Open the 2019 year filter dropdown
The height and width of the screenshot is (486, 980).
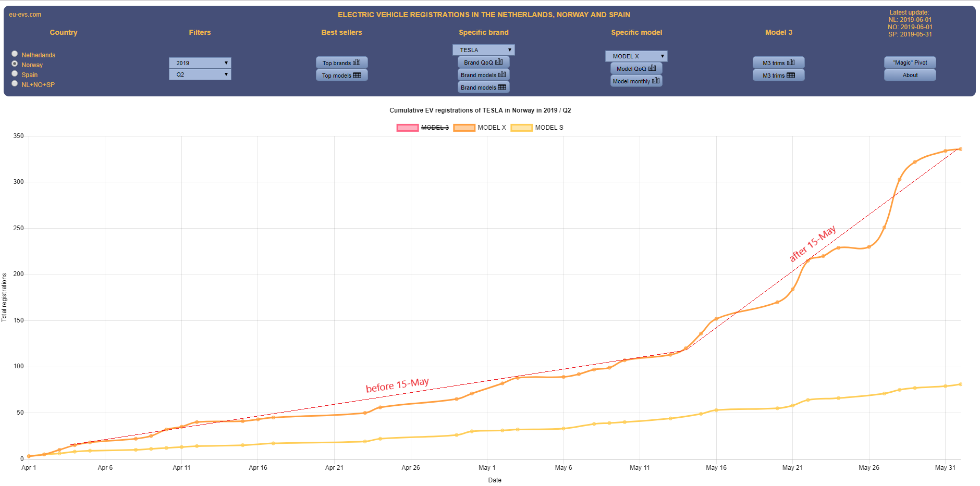click(200, 63)
